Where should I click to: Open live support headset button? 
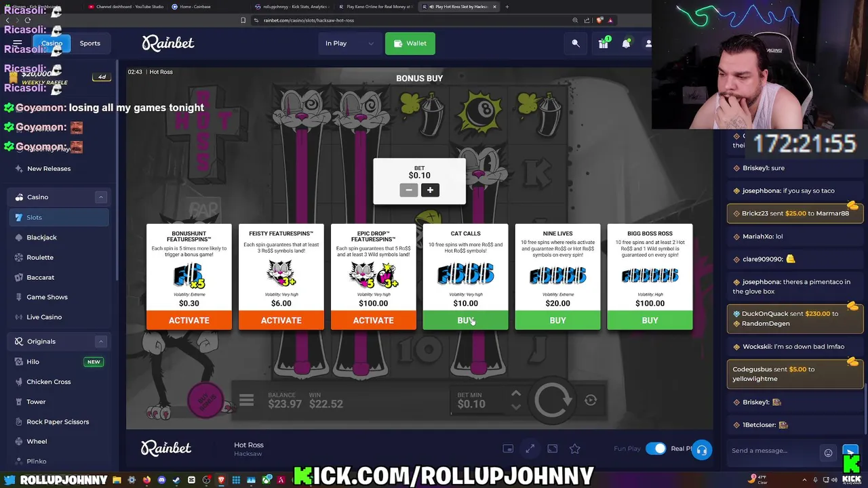[702, 450]
